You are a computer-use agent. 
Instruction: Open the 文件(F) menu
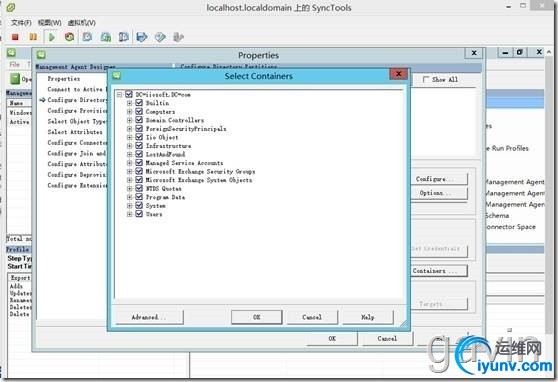tap(21, 23)
